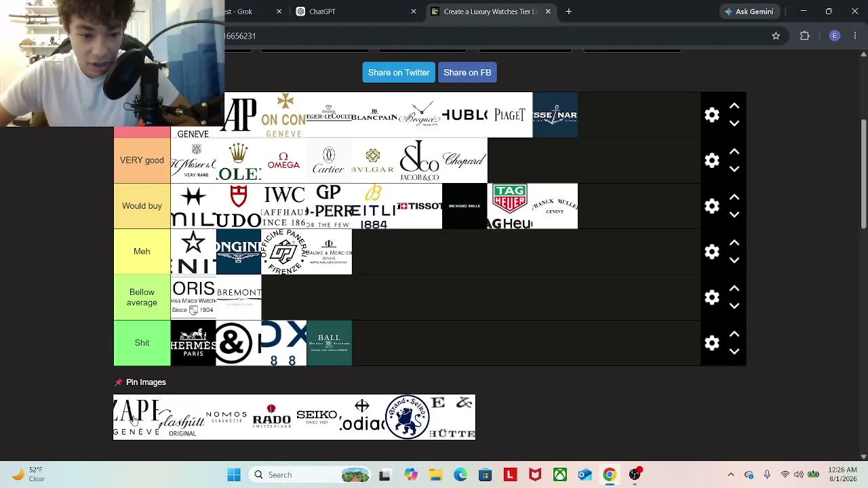Select the Tissot logo tile

tap(419, 206)
